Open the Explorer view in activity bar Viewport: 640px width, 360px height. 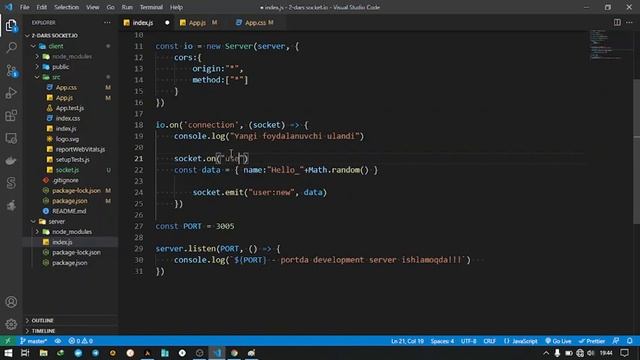[11, 26]
